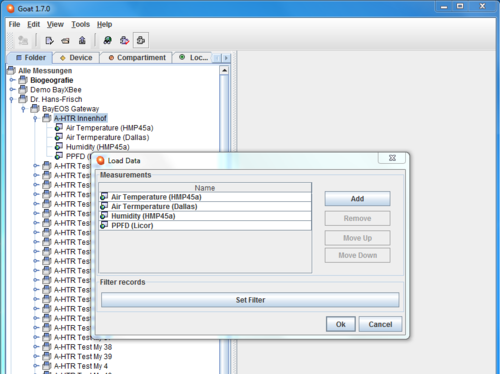
Task: Collapse the A-HTR Innenhof tree node
Action: (x=35, y=118)
